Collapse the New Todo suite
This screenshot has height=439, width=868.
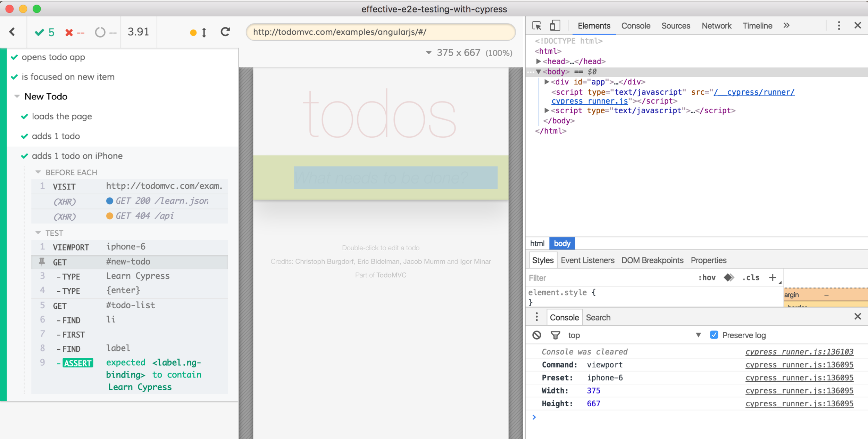tap(17, 96)
